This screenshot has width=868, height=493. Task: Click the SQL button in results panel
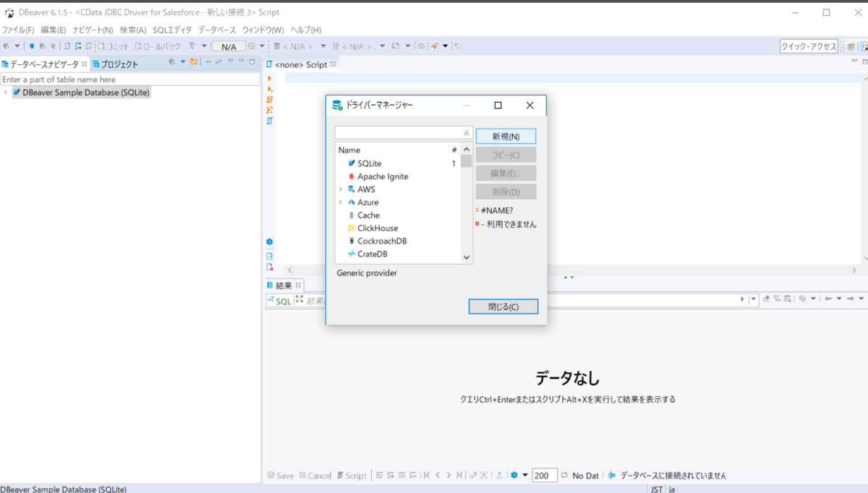tap(279, 300)
